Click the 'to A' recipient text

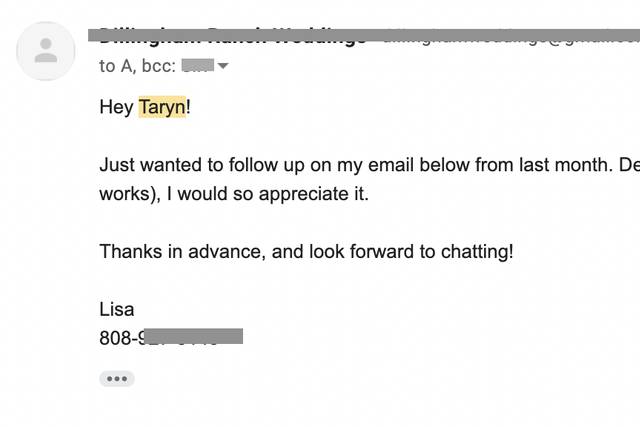point(116,66)
